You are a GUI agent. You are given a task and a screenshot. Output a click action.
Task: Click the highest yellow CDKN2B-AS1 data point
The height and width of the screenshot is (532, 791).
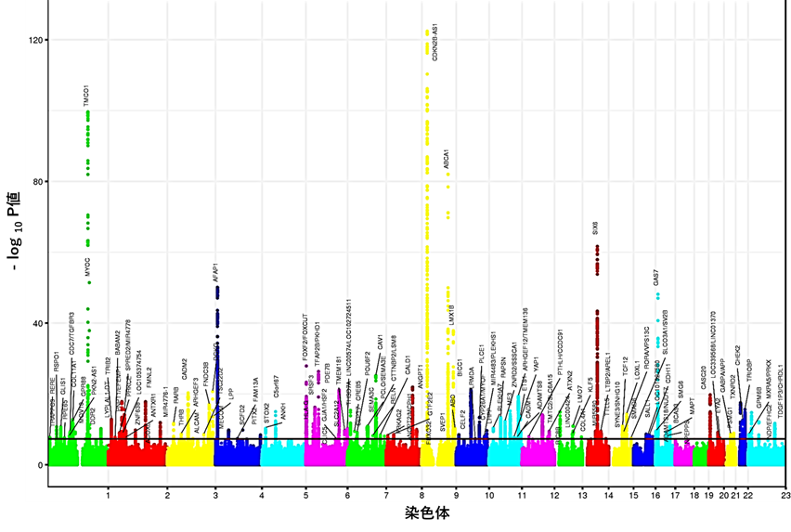(427, 32)
